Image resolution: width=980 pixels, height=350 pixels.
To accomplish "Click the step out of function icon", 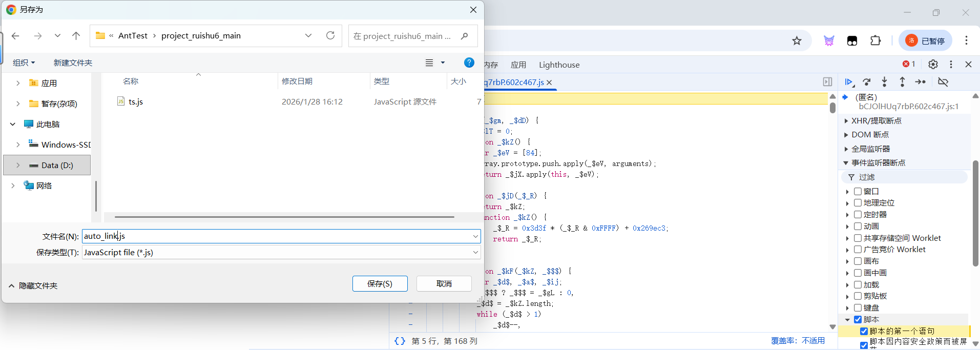I will (902, 82).
